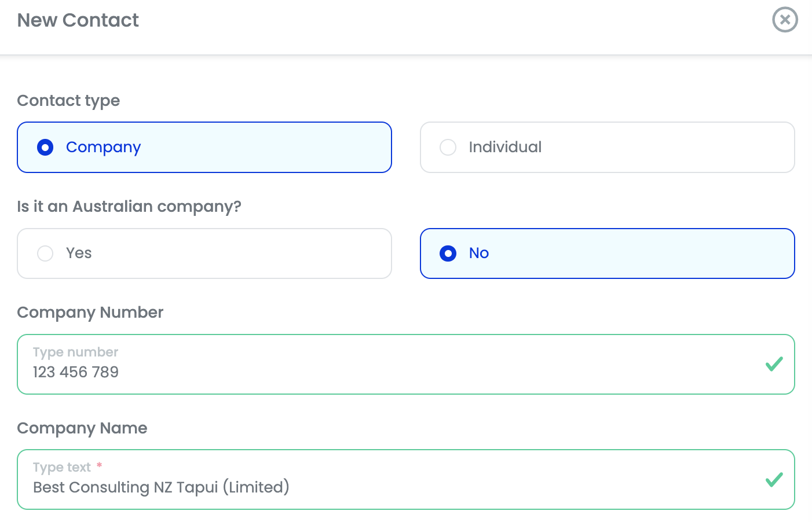Screen dimensions: 812x522
Task: Click the Company radio button circle directly
Action: pyautogui.click(x=45, y=147)
